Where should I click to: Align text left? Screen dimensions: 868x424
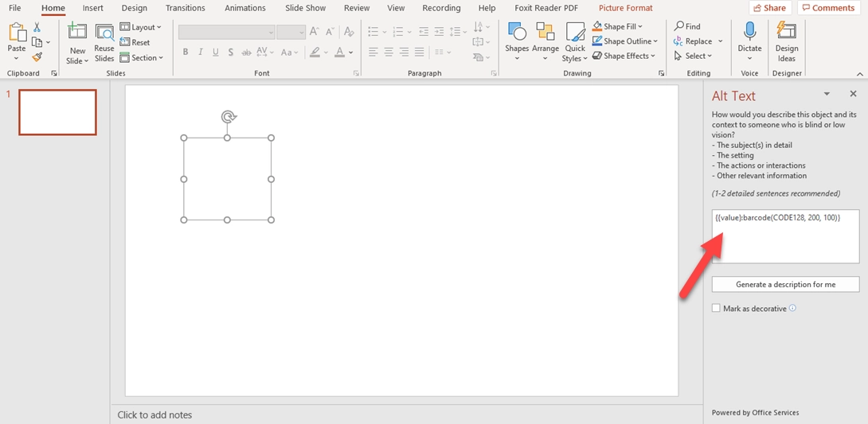click(373, 52)
